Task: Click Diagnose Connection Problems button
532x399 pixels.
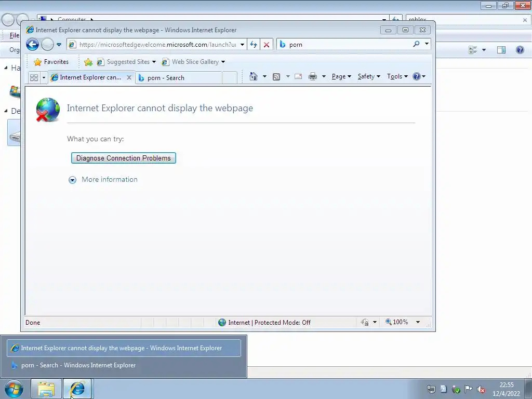Action: tap(124, 158)
